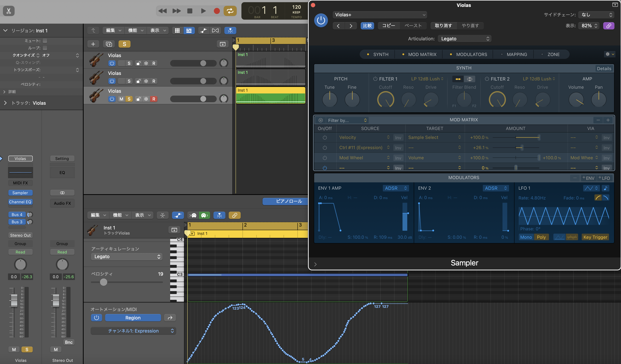Click the purple link icon in Sampler
Screen dimensions: 621x364
(x=608, y=26)
